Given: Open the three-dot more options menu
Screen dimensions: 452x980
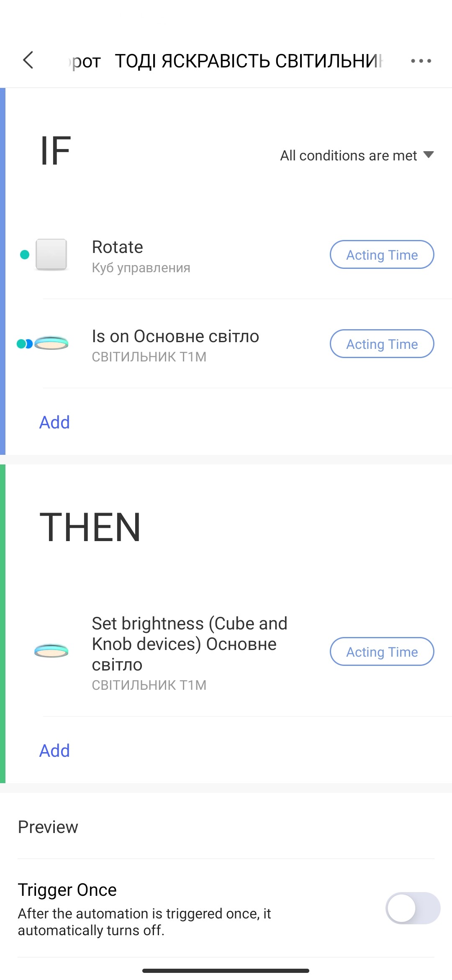Looking at the screenshot, I should pos(421,61).
